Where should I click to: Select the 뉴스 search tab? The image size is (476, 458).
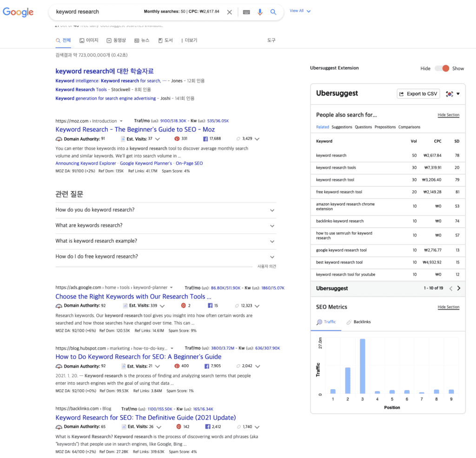(x=142, y=40)
